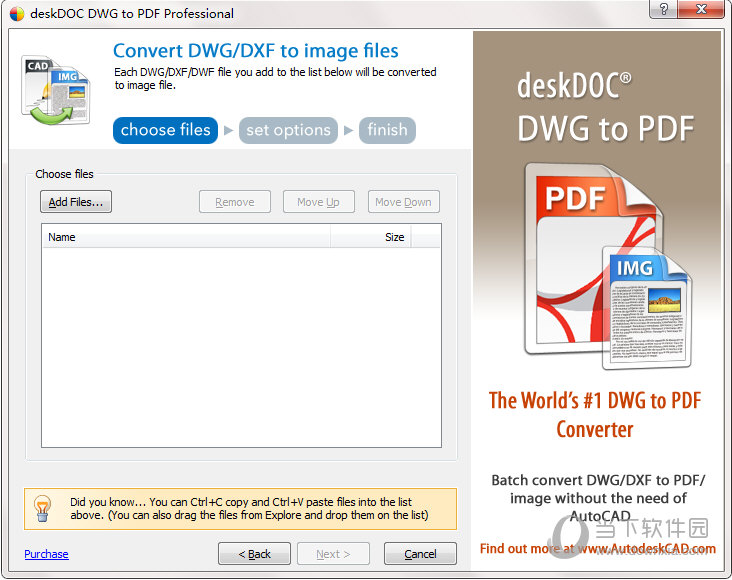Sort the file list by Size column
732x580 pixels.
(371, 237)
